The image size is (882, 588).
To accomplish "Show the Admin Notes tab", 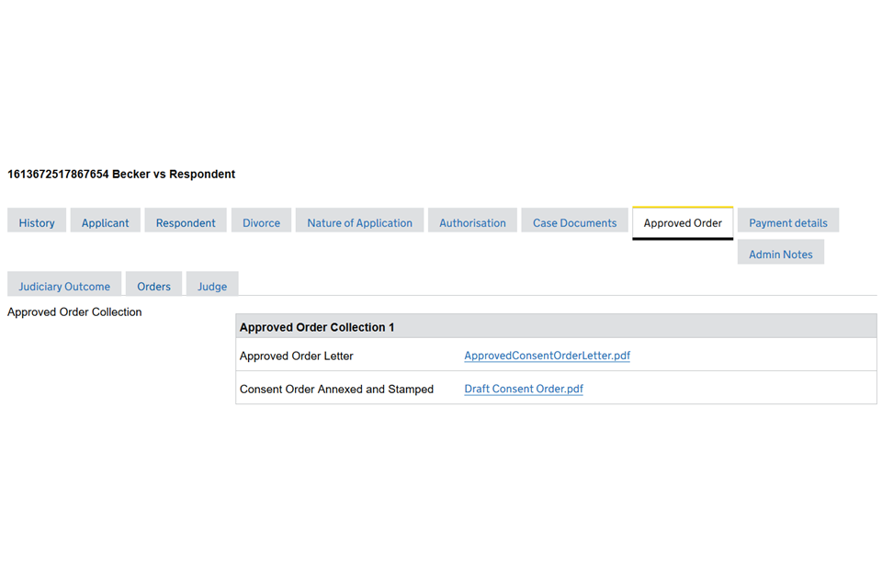I will (780, 254).
